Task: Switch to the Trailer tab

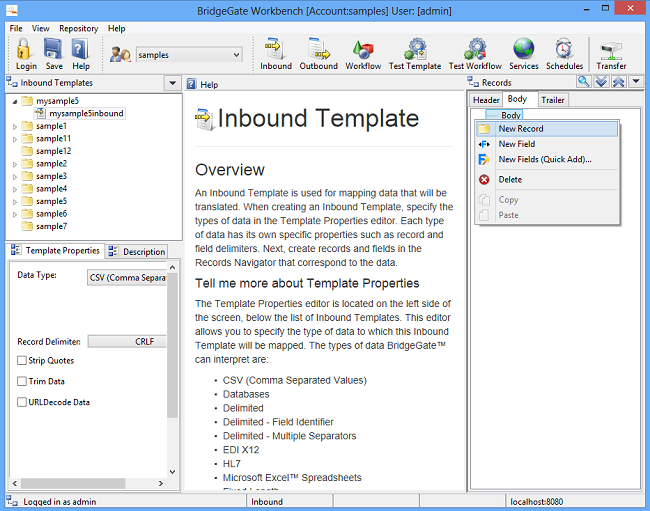Action: 553,100
